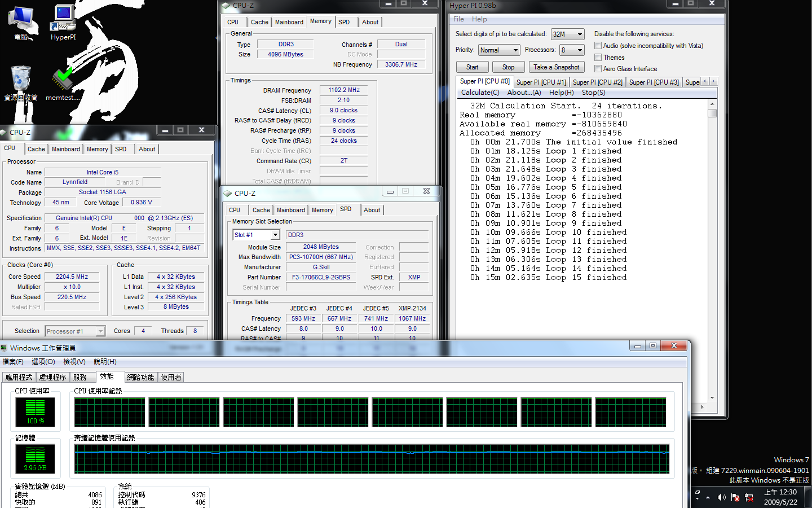Open the Action Center flag tray icon
This screenshot has height=508, width=812.
click(735, 497)
